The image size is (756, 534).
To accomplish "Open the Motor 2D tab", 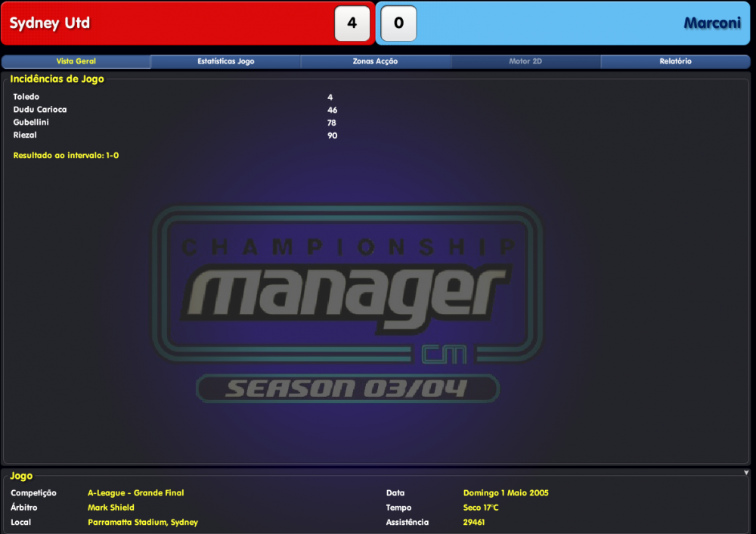I will pos(525,61).
